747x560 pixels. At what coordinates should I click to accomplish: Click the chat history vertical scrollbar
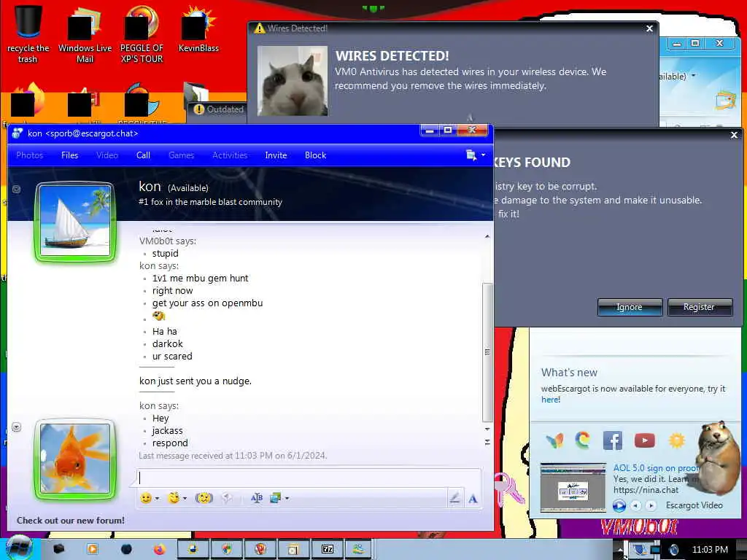tap(487, 352)
